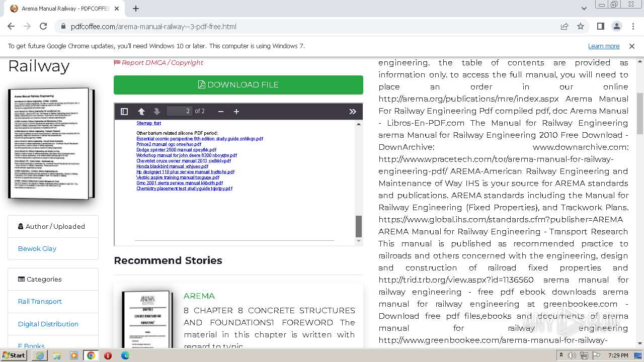Open the Digital Distribution category
The height and width of the screenshot is (362, 644).
coord(48,324)
